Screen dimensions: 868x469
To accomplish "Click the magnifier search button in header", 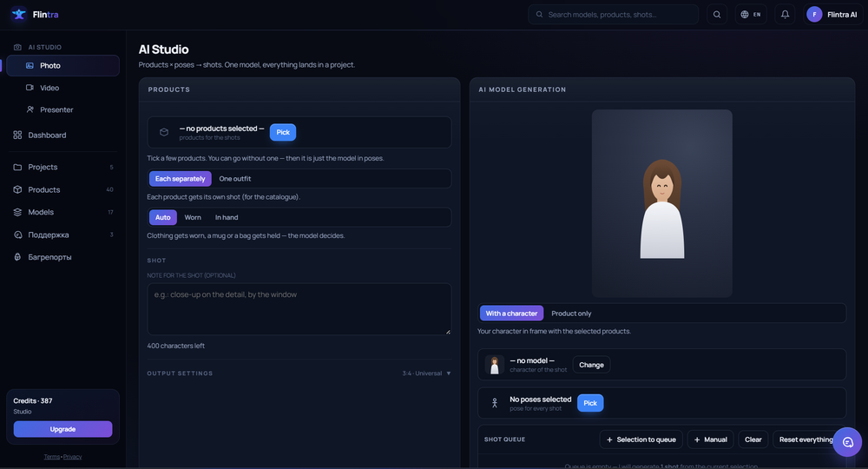I will coord(717,15).
